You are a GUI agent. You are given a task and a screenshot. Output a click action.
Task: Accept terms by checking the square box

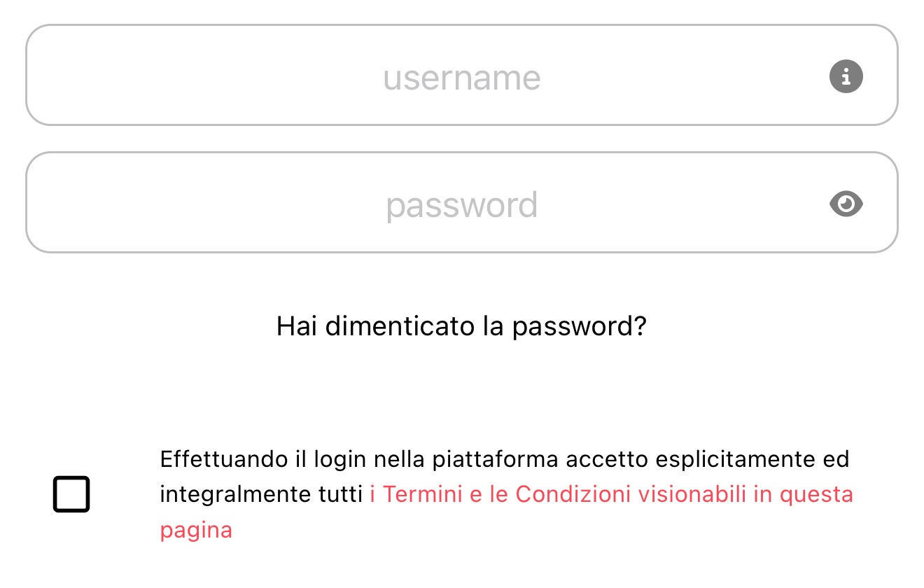[71, 494]
